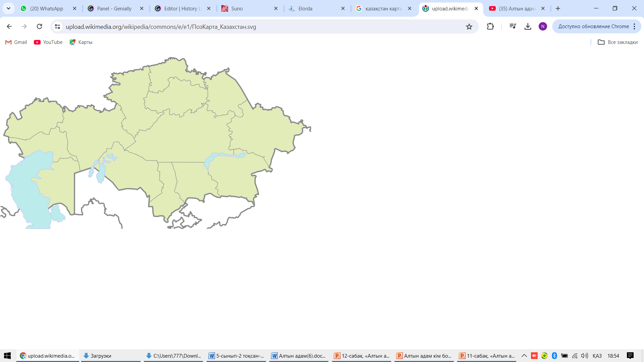Click Доступно обновление Chrome button
The width and height of the screenshot is (644, 362).
(x=593, y=26)
